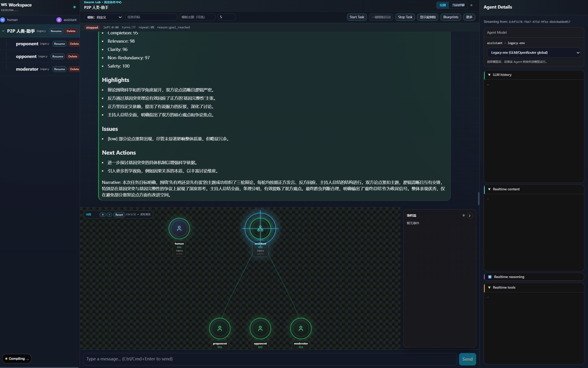Screen dimensions: 588x368
Task: Open the Legacy env model dropdown
Action: (x=533, y=53)
